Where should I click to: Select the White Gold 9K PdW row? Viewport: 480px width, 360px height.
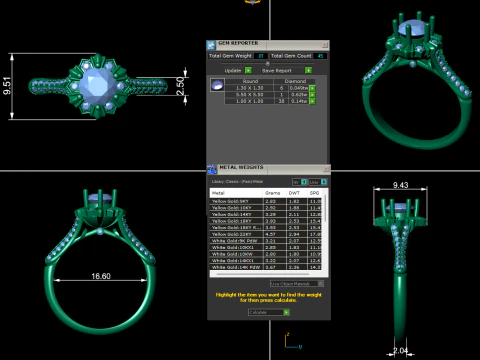[x=266, y=241]
